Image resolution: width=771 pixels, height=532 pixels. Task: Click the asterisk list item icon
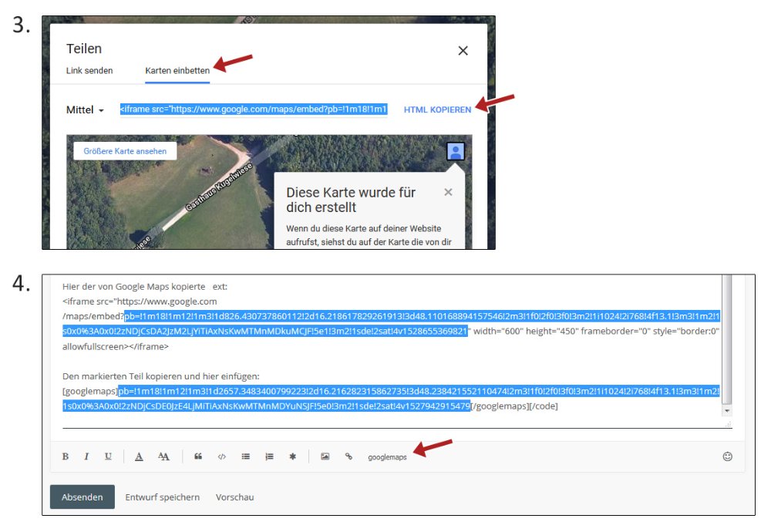[x=292, y=456]
